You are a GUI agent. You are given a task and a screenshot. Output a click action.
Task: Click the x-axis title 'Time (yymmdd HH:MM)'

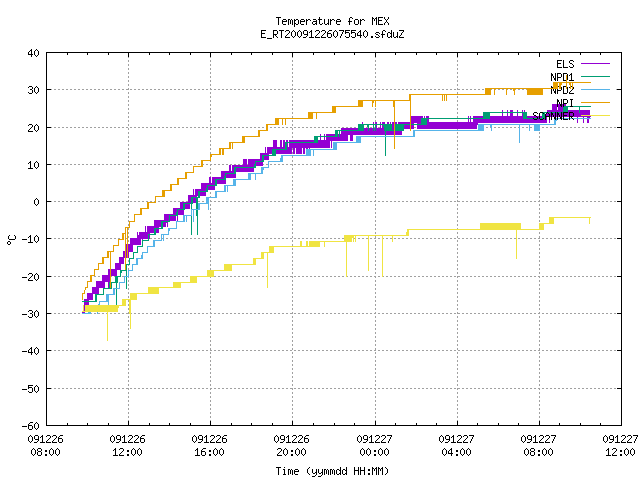pyautogui.click(x=332, y=471)
